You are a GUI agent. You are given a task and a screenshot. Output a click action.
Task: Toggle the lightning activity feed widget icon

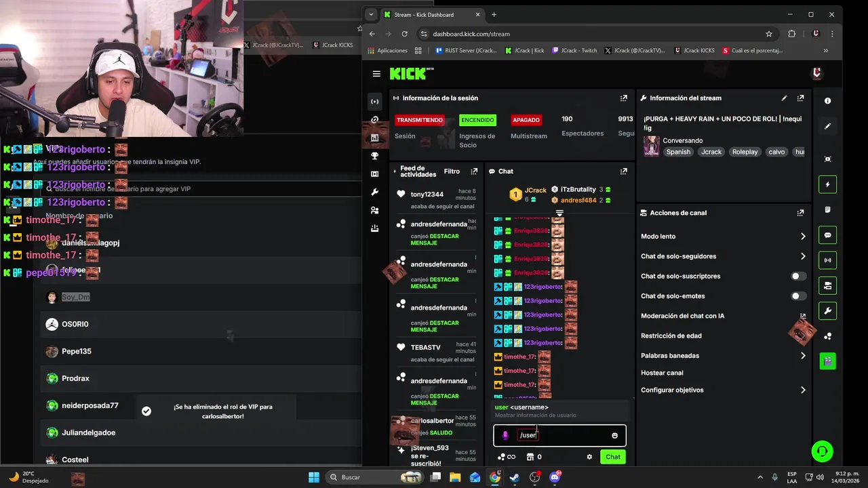coord(827,184)
